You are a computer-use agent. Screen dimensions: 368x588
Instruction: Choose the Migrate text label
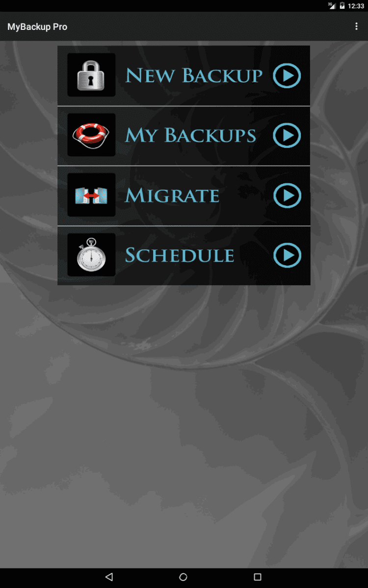[x=172, y=196]
